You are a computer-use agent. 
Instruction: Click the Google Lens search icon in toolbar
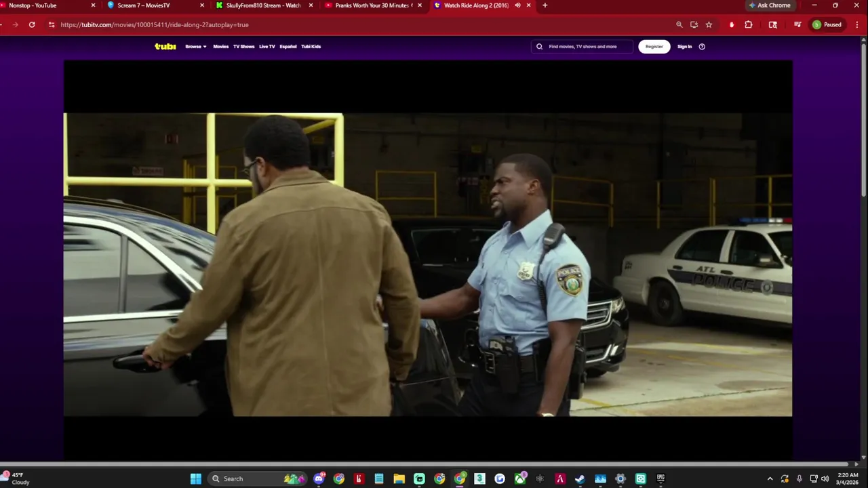click(x=773, y=24)
